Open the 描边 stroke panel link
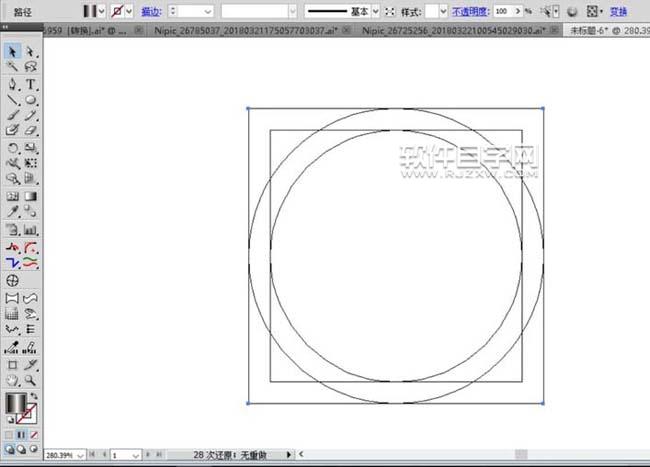Viewport: 650px width, 467px height. pyautogui.click(x=151, y=12)
